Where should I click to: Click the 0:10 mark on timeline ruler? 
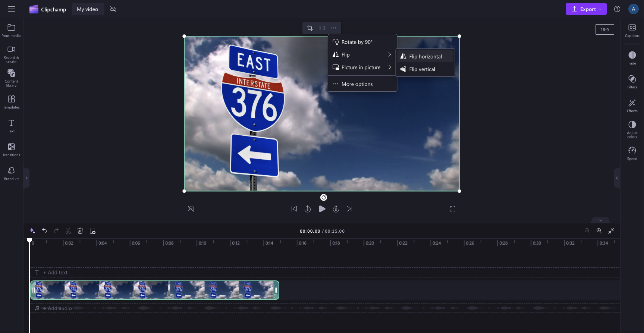tap(202, 243)
